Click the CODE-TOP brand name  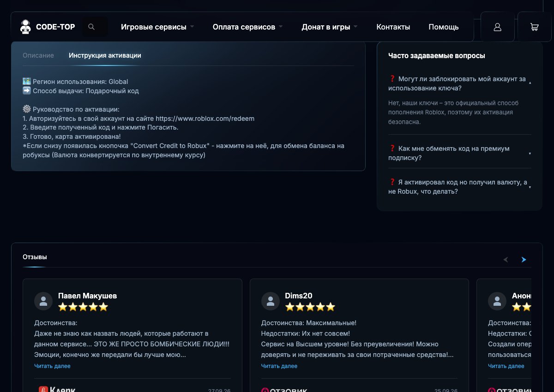(55, 27)
